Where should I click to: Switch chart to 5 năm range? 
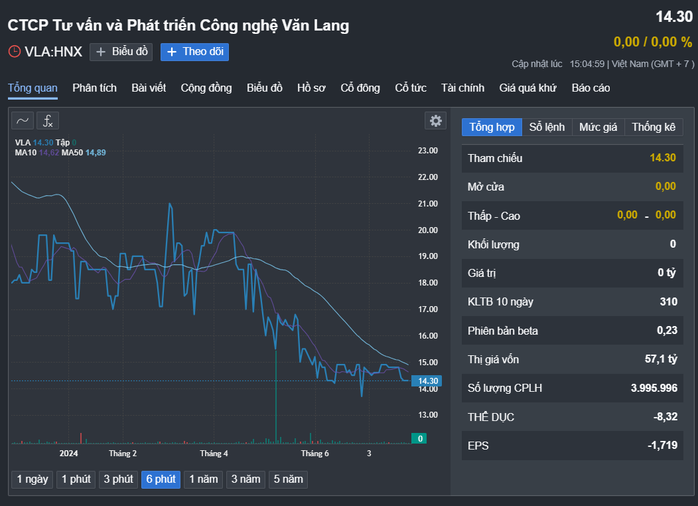tap(288, 479)
